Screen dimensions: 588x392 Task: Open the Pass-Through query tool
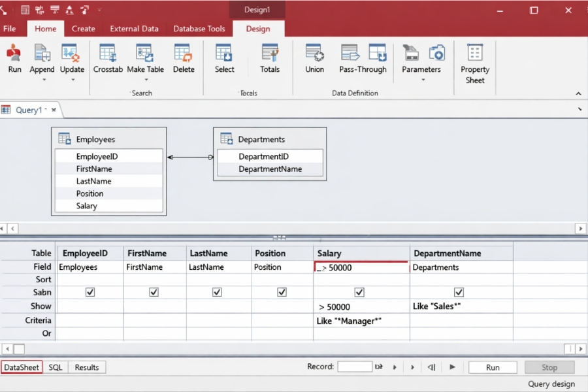click(363, 57)
